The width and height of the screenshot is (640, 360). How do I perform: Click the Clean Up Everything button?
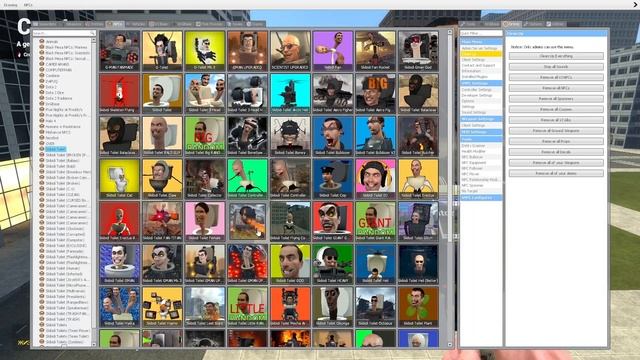556,56
